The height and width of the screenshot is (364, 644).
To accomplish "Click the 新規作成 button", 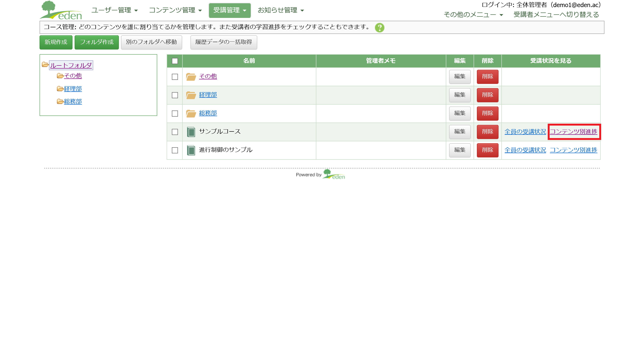I will [x=56, y=42].
